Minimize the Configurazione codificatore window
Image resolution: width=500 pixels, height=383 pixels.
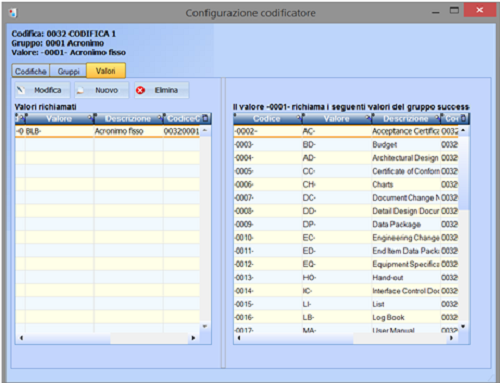(x=435, y=12)
